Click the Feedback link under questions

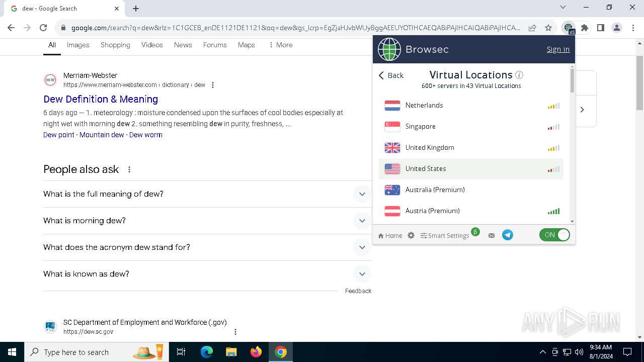click(x=358, y=291)
